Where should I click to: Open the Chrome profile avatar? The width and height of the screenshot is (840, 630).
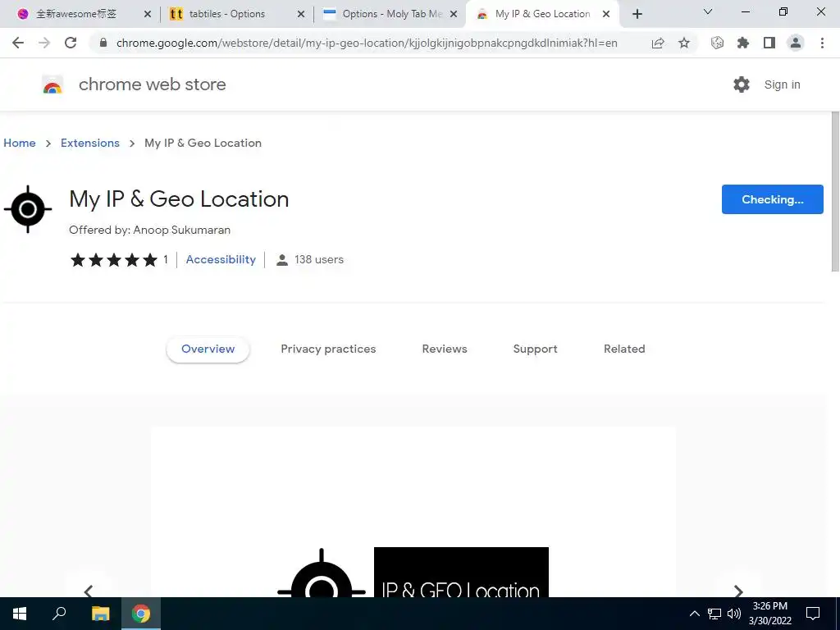coord(796,43)
